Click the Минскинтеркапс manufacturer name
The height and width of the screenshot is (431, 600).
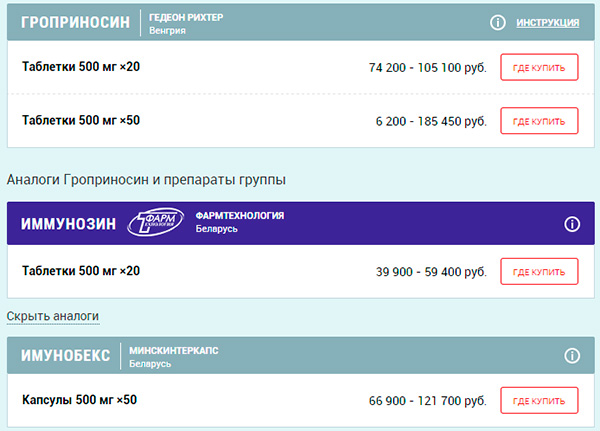174,350
